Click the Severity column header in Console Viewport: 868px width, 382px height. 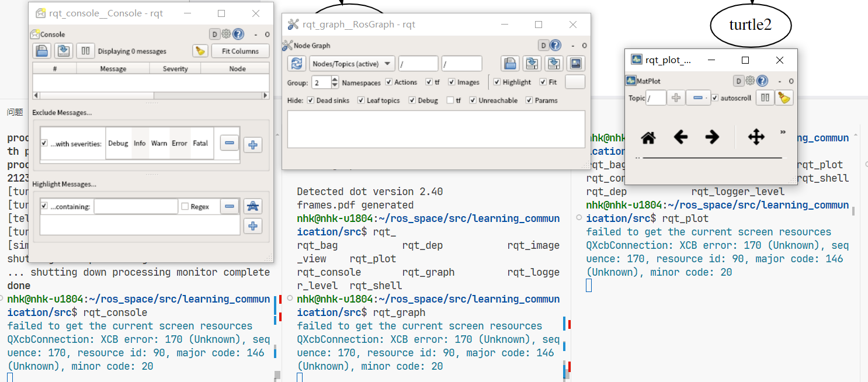tap(175, 68)
